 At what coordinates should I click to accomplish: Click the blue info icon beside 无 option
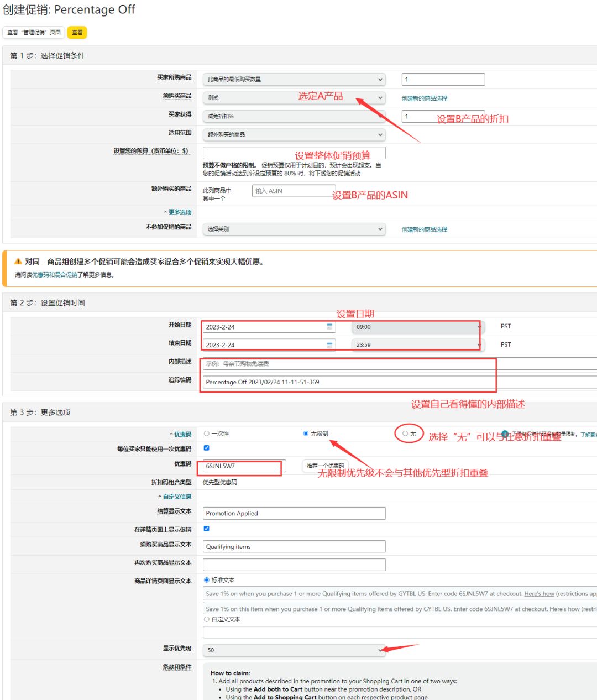(x=505, y=434)
